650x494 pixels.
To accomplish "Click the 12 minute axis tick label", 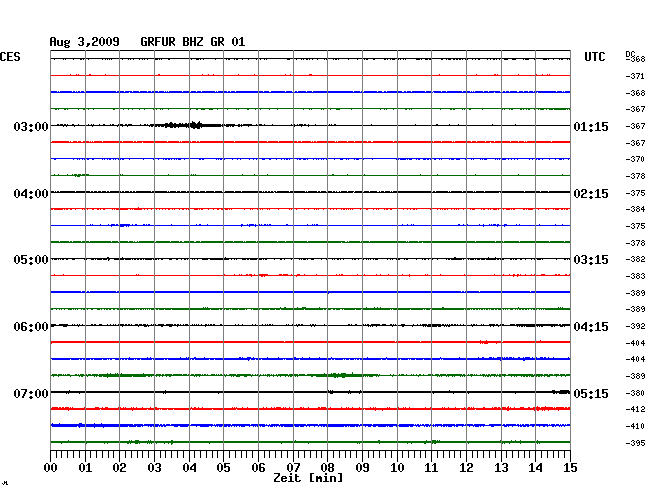I will 466,468.
